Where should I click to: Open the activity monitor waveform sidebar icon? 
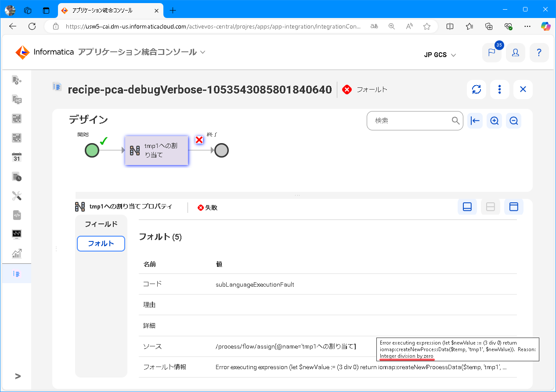click(17, 234)
